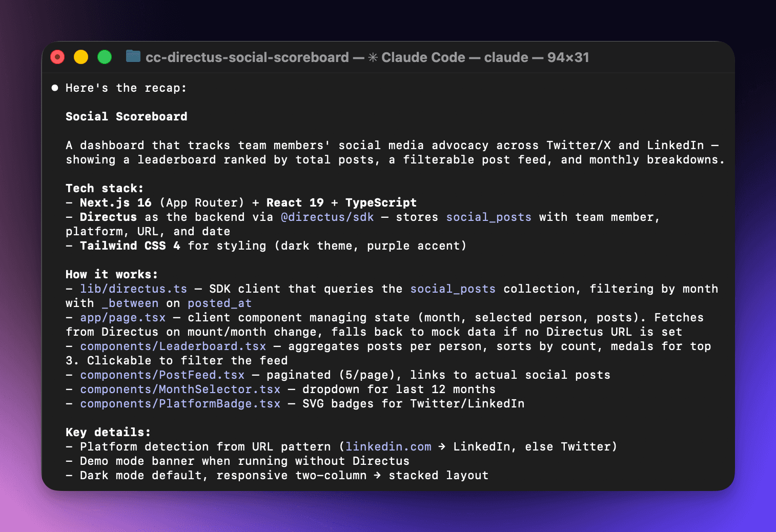776x532 pixels.
Task: Click the white bullet before 'Here's the recap'
Action: [x=55, y=88]
